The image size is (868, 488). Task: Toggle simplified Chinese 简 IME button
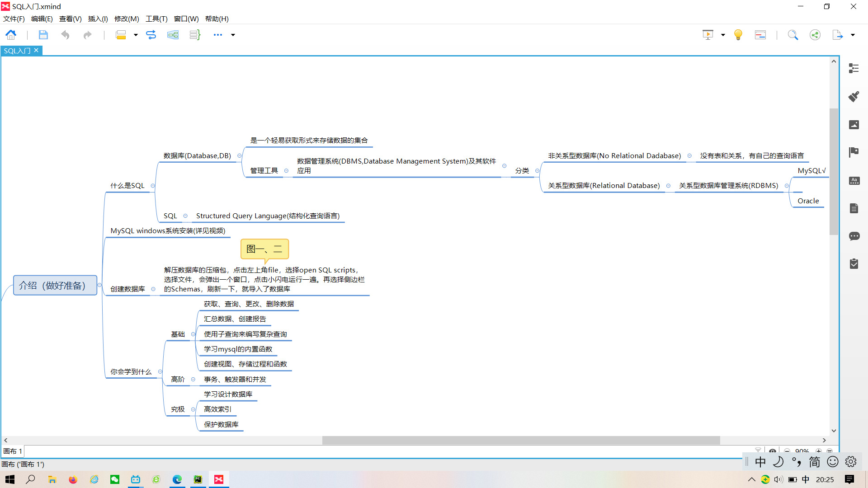pyautogui.click(x=814, y=462)
